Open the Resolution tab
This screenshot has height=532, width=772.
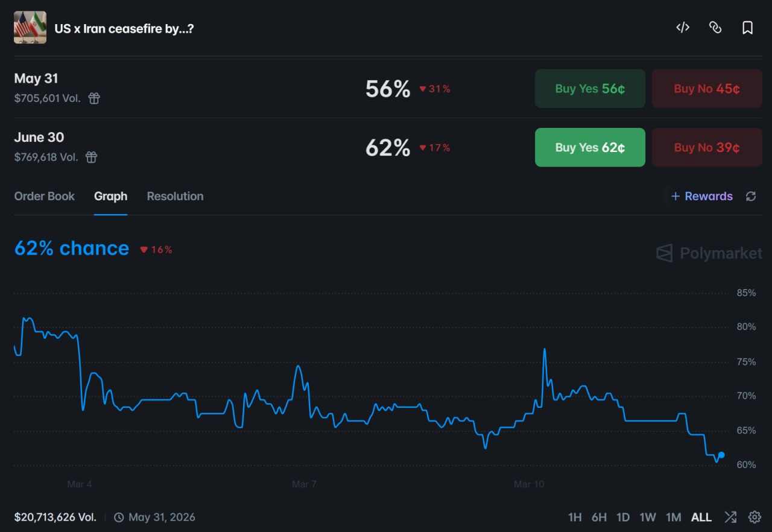[175, 196]
